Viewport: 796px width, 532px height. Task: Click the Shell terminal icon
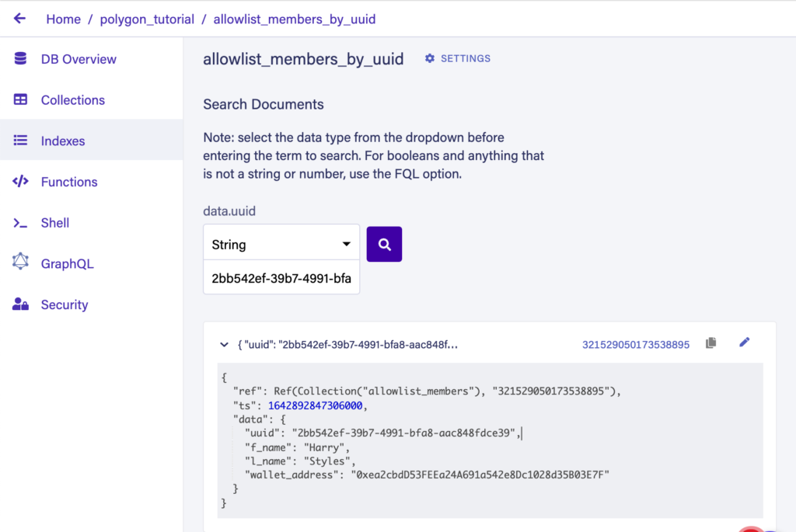coord(20,223)
